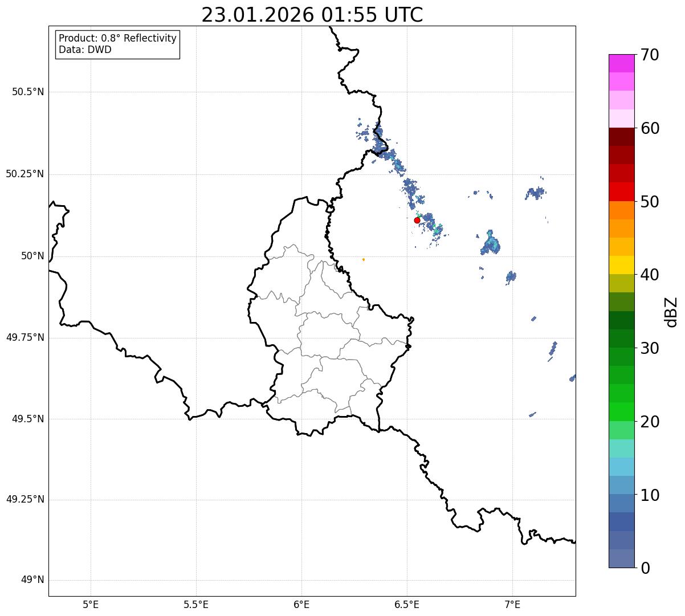
Task: Click the colorbar tick label 50
Action: point(650,202)
